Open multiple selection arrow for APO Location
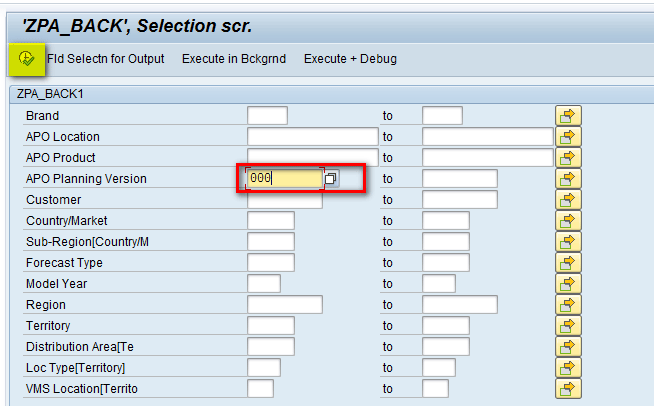 pyautogui.click(x=568, y=137)
